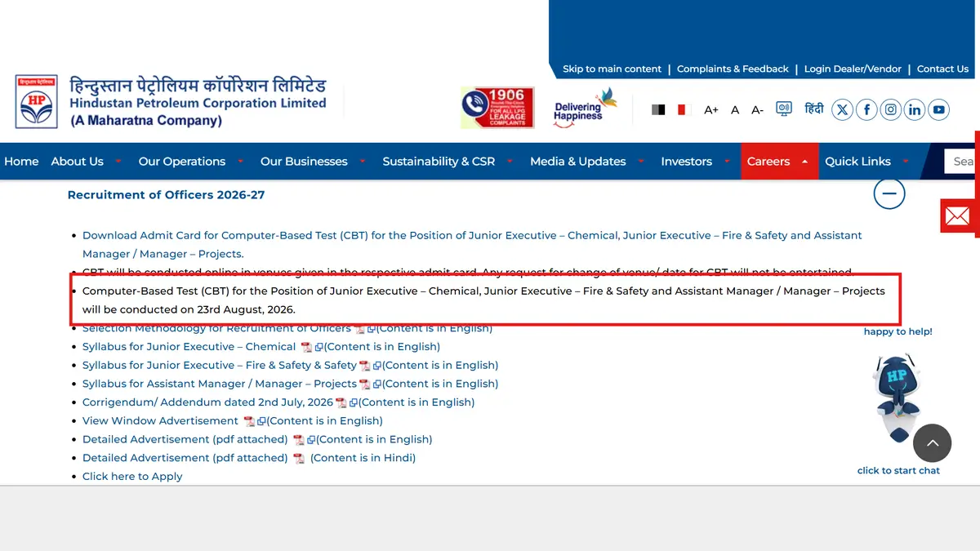Open PDF icon for Detailed Advertisement in English
This screenshot has width=980, height=551.
coord(299,440)
